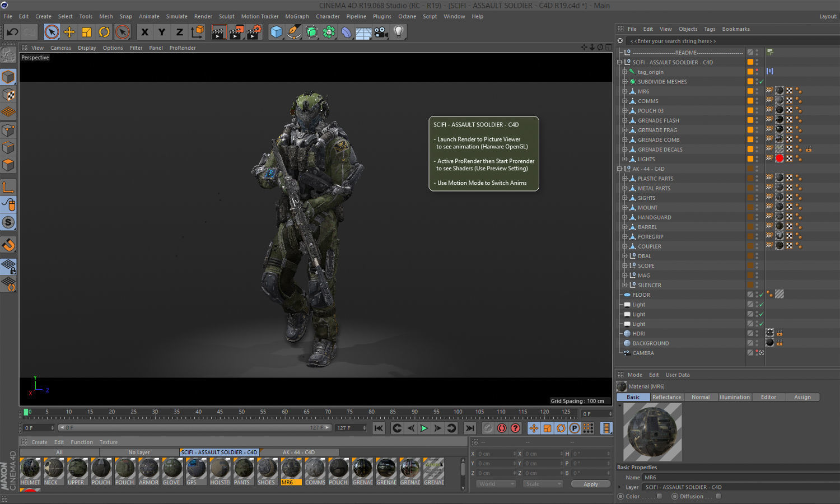The image size is (840, 504).
Task: Select the AK - 44 - C4D layer tab
Action: point(298,452)
